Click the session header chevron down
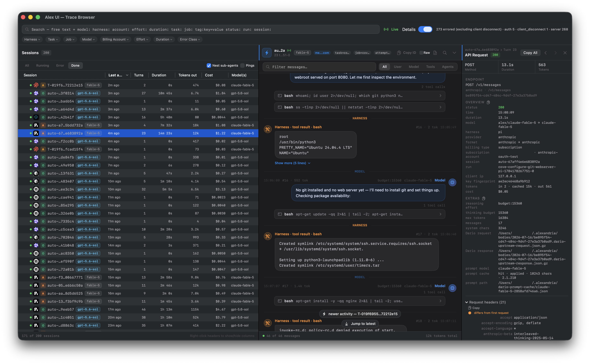The width and height of the screenshot is (590, 364). [454, 53]
